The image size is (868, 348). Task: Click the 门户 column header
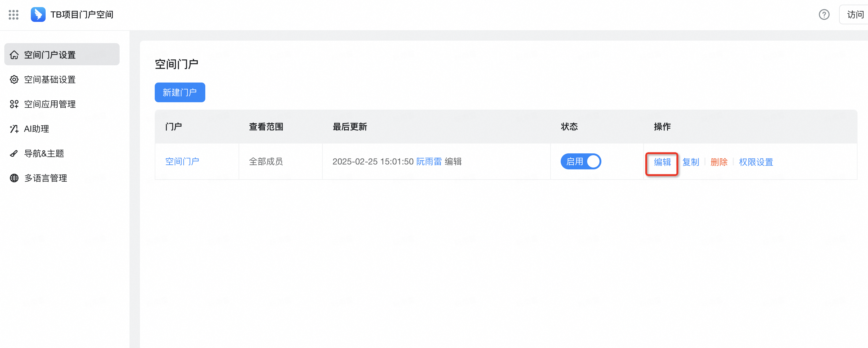click(174, 127)
